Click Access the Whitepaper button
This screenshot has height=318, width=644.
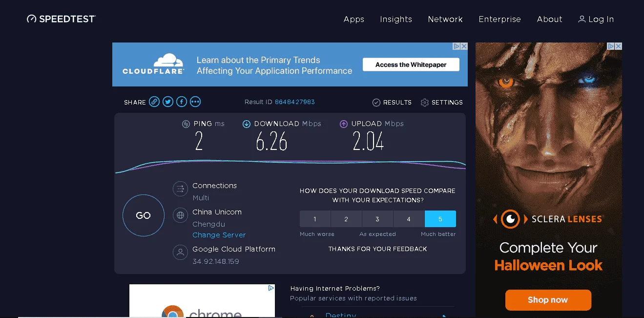pyautogui.click(x=411, y=64)
